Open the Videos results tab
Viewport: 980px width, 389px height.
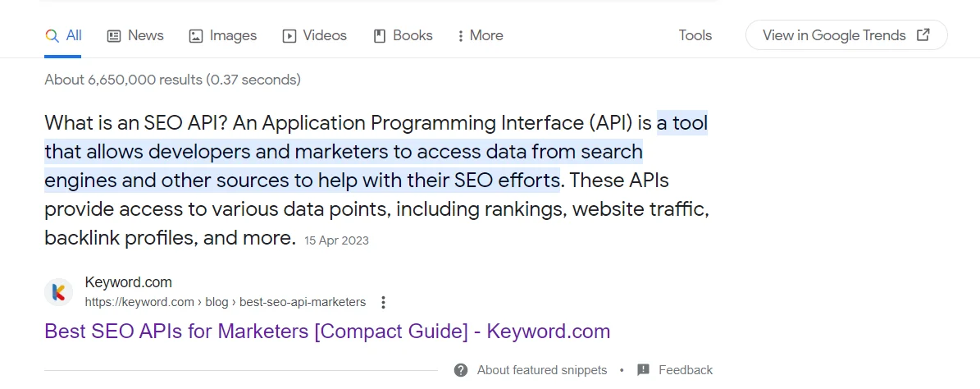click(315, 35)
